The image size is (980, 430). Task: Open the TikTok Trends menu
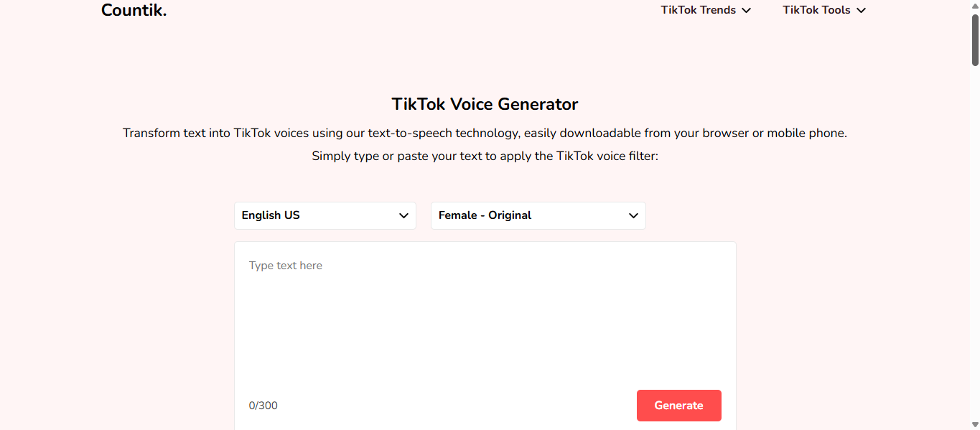(x=698, y=10)
